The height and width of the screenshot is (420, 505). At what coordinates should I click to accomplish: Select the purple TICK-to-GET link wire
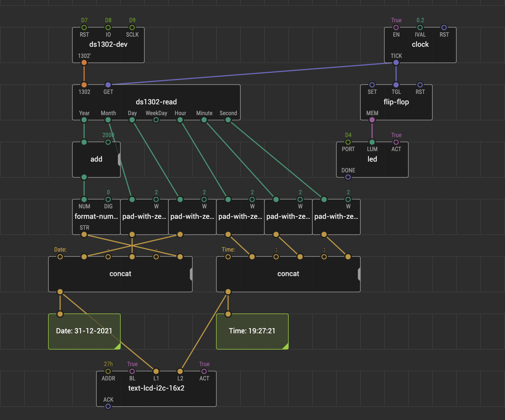tap(252, 74)
